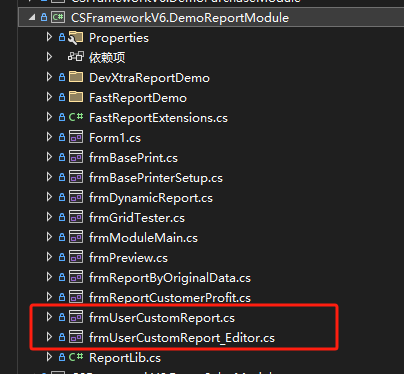Click the form icon of frmBasePrinterSetup.cs
The image size is (404, 374).
76,177
